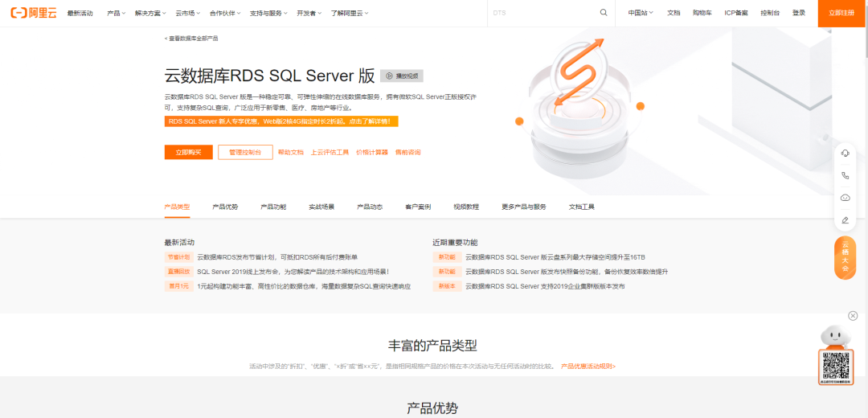Click the 登录 login link
The width and height of the screenshot is (868, 418).
coord(799,13)
